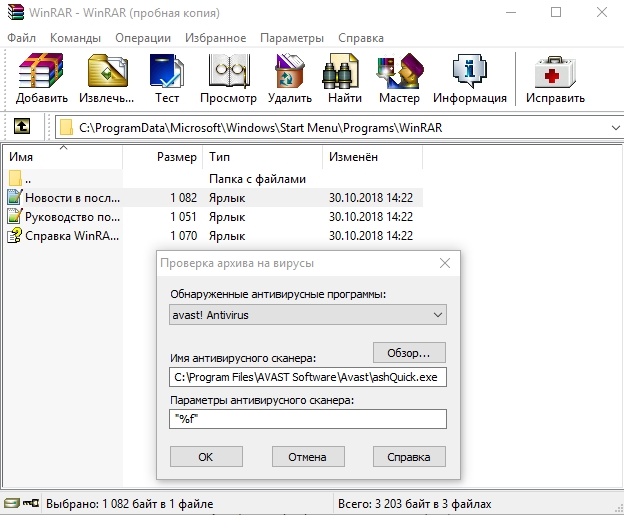
Task: Click the Справка button in the dialog
Action: point(409,456)
